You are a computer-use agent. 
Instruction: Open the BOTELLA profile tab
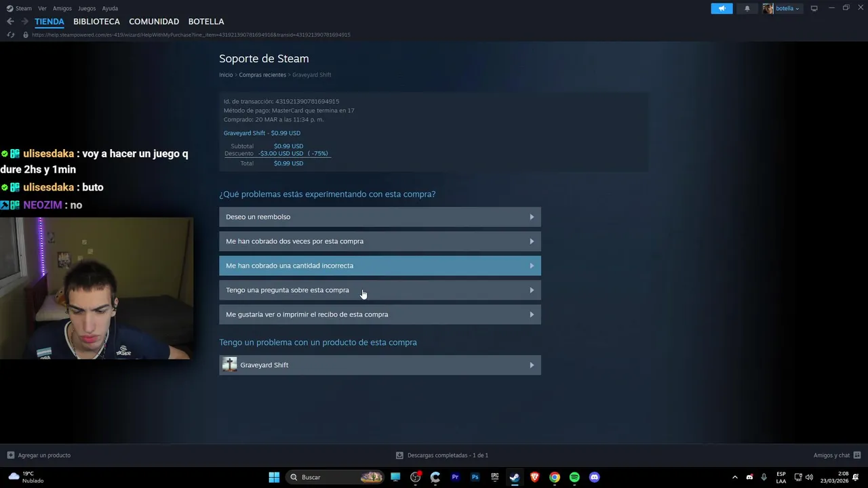pos(206,22)
